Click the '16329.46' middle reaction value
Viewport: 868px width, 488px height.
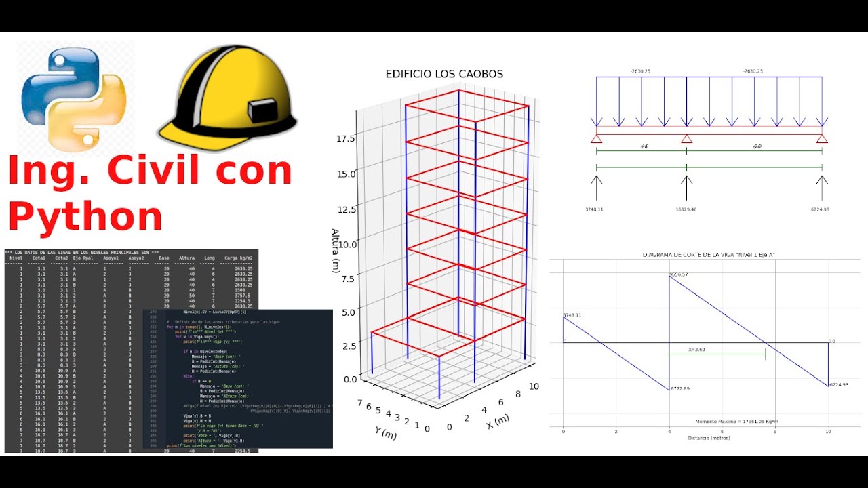coord(686,209)
